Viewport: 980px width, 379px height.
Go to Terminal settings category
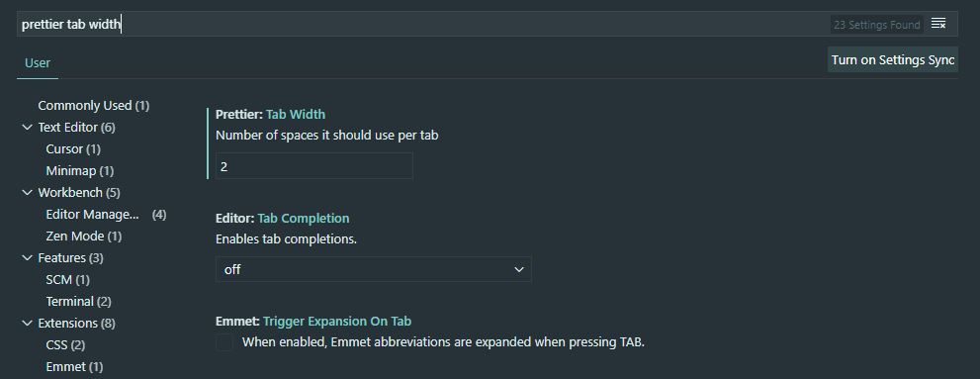[x=79, y=302]
